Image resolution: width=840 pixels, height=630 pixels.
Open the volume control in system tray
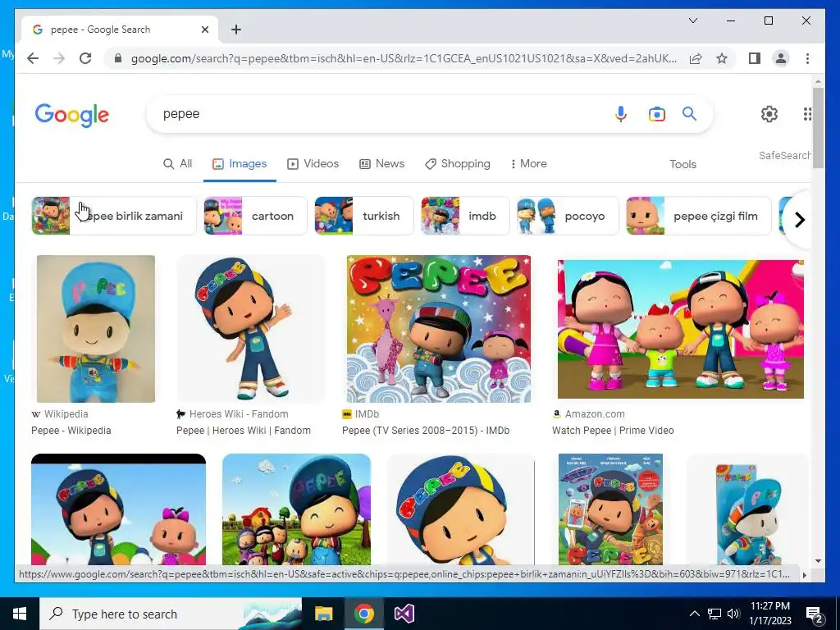(733, 614)
